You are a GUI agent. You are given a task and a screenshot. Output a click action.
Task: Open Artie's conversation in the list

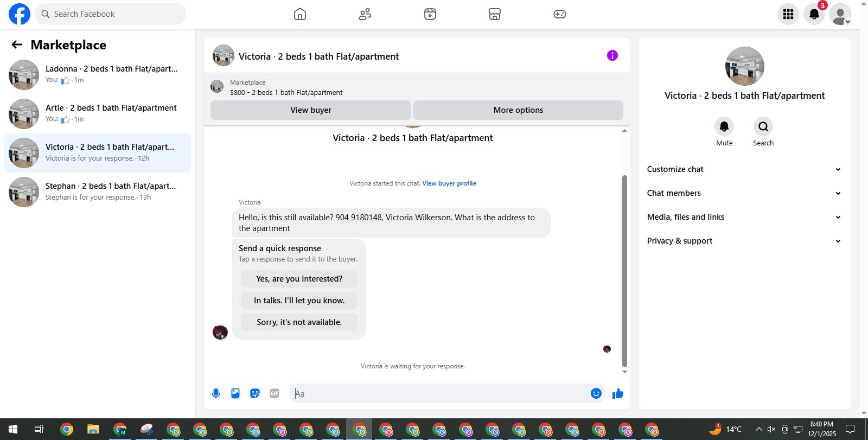(x=98, y=114)
